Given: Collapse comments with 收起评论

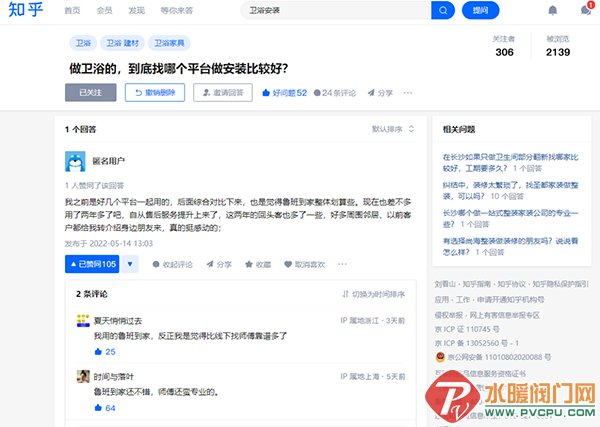Looking at the screenshot, I should pyautogui.click(x=173, y=264).
